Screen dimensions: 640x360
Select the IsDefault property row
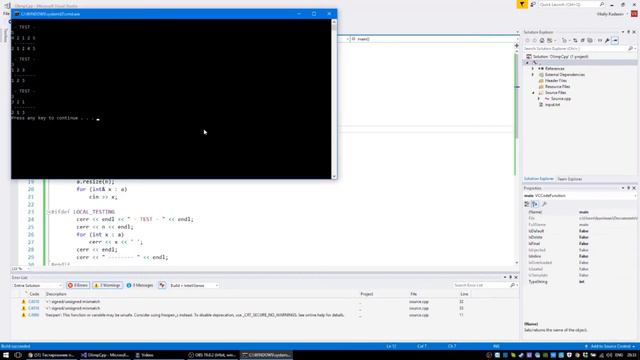tap(580, 231)
